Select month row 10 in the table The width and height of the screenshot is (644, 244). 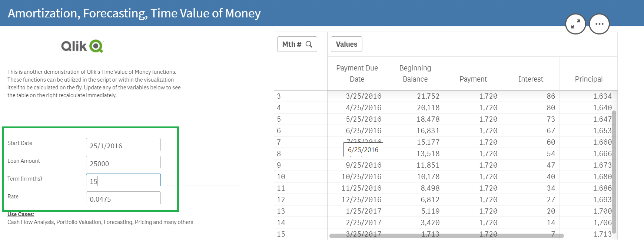(x=281, y=177)
